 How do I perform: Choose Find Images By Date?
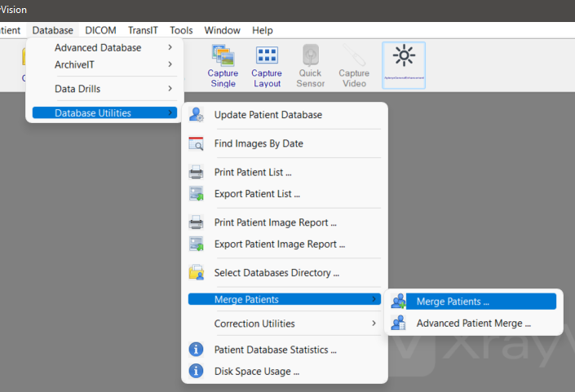pyautogui.click(x=285, y=143)
